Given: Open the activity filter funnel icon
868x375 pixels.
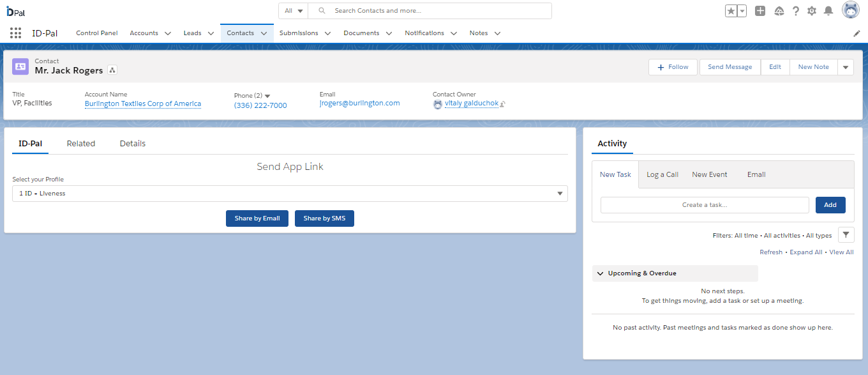Looking at the screenshot, I should 846,235.
